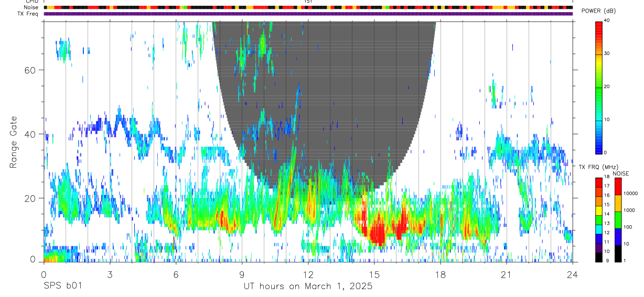The height and width of the screenshot is (297, 644).
Task: Click the 100 tick on NOISE bar
Action: tap(628, 227)
